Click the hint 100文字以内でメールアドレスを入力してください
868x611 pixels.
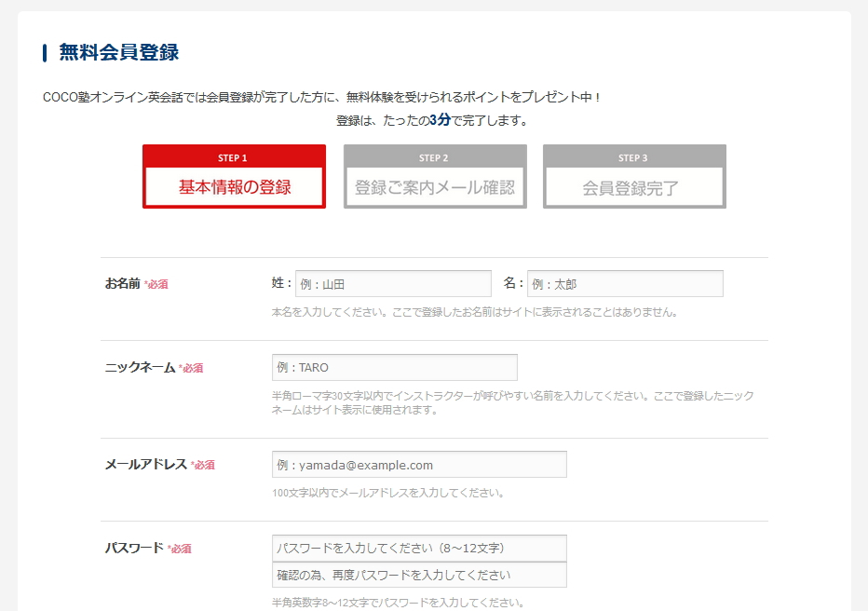point(388,493)
